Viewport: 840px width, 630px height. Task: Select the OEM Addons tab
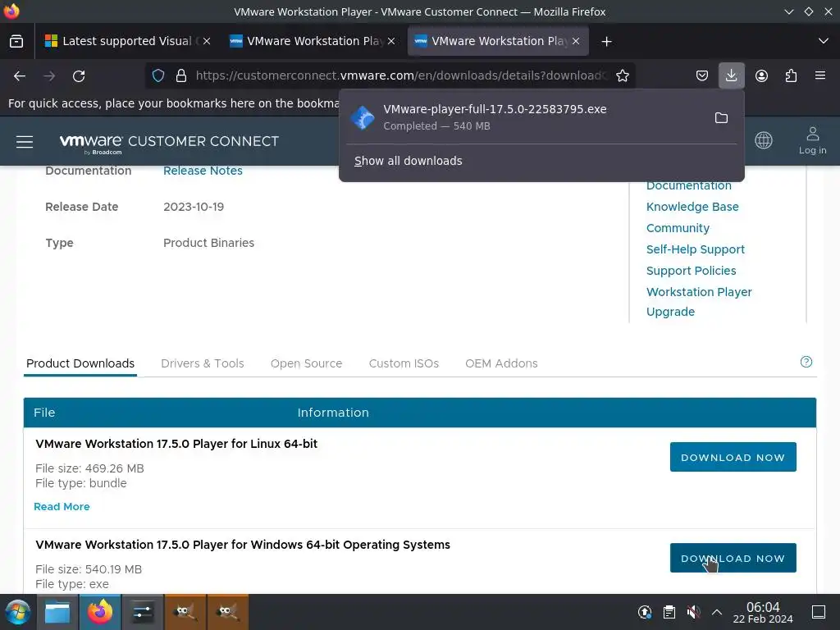(501, 363)
